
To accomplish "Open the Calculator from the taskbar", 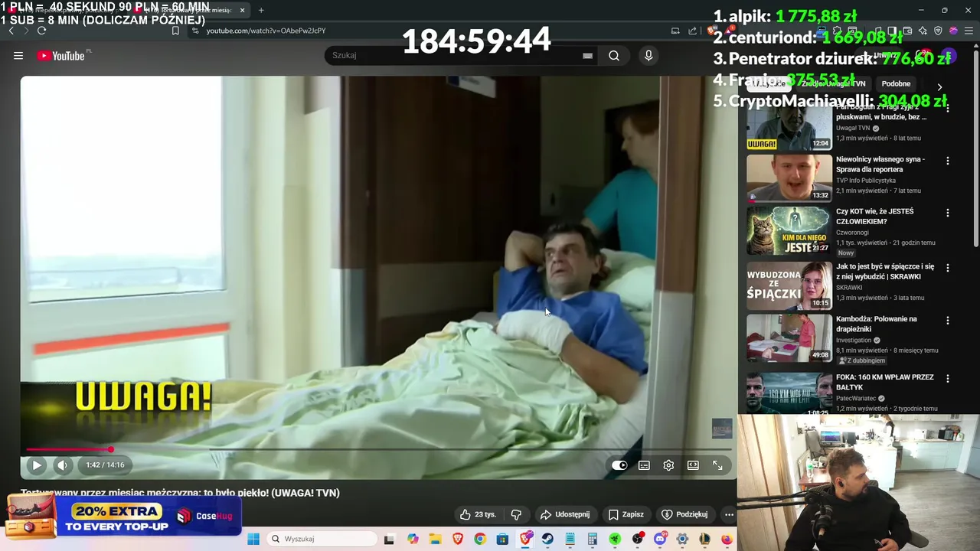I will coord(592,539).
